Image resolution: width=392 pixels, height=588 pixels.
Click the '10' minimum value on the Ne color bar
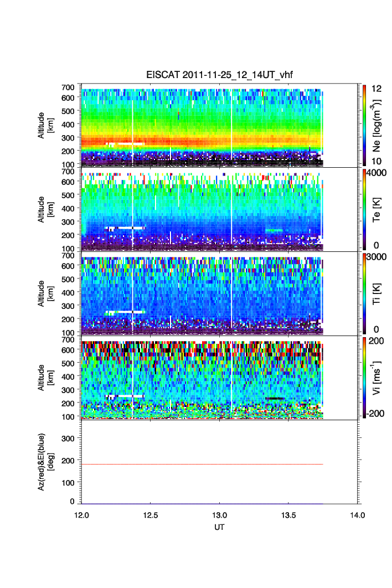point(376,161)
